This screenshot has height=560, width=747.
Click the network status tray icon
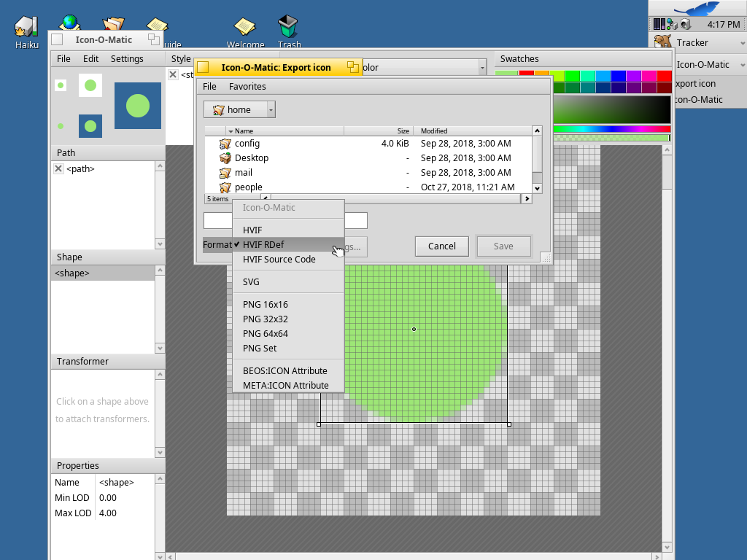[672, 24]
